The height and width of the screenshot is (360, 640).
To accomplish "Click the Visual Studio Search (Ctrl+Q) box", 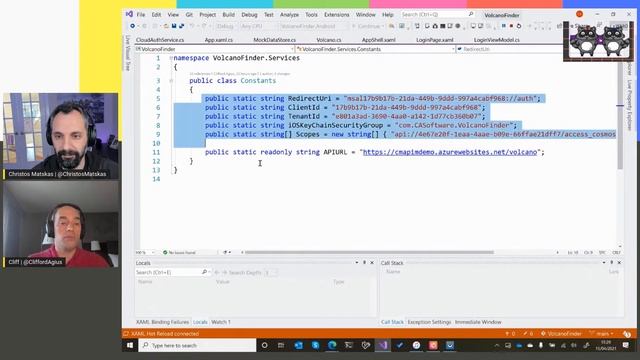I will coord(437,14).
